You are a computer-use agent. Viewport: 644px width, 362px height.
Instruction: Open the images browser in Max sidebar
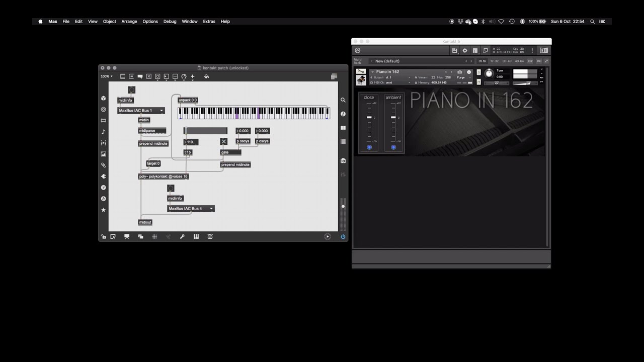coord(103,154)
